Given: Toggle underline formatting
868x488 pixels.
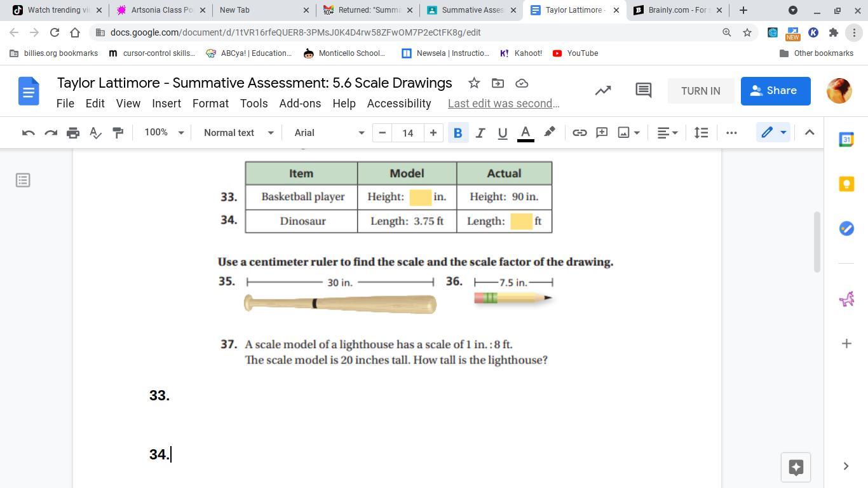Looking at the screenshot, I should click(x=502, y=133).
